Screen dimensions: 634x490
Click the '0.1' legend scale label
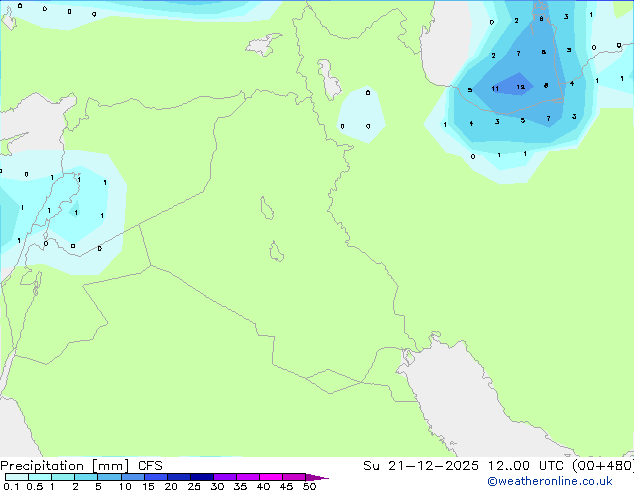click(11, 486)
